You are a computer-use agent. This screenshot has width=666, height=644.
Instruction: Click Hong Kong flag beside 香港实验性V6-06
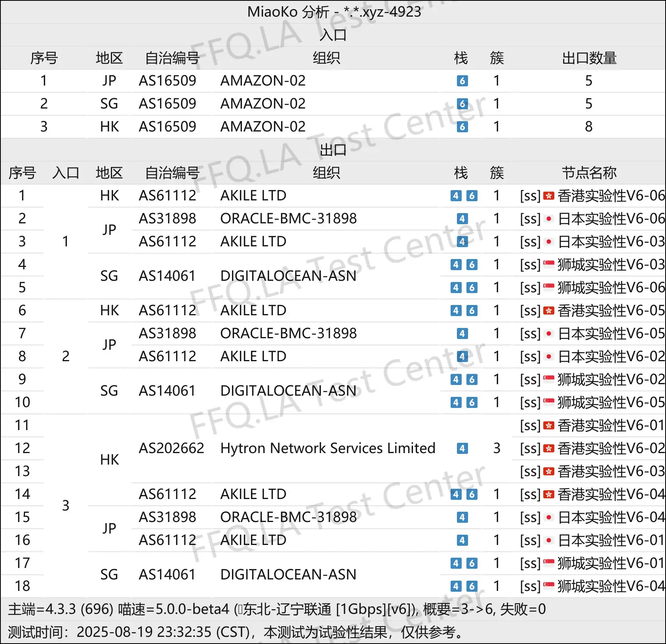click(548, 196)
